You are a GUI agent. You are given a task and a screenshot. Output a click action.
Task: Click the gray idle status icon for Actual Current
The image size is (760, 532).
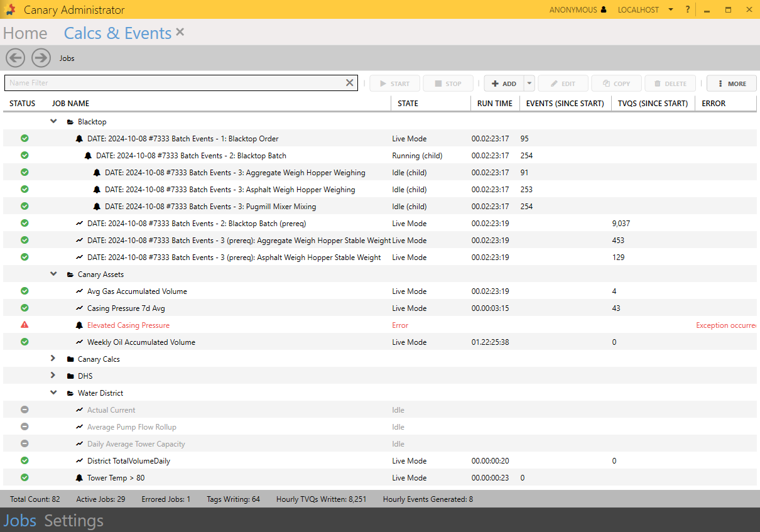point(24,410)
